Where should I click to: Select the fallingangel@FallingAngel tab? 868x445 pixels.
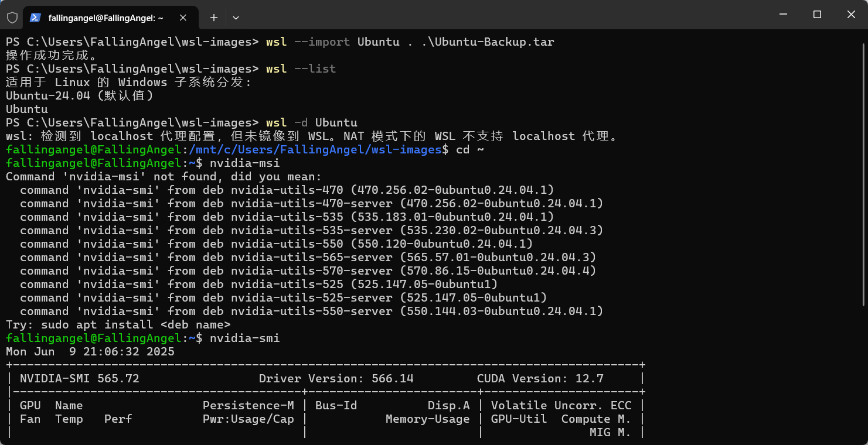[x=110, y=18]
